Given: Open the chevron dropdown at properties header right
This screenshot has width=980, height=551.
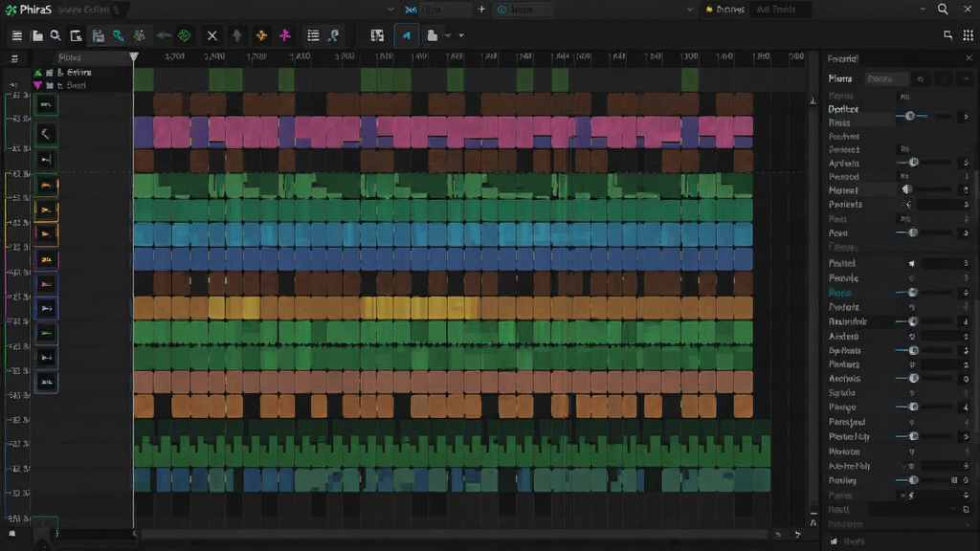Looking at the screenshot, I should 967,78.
